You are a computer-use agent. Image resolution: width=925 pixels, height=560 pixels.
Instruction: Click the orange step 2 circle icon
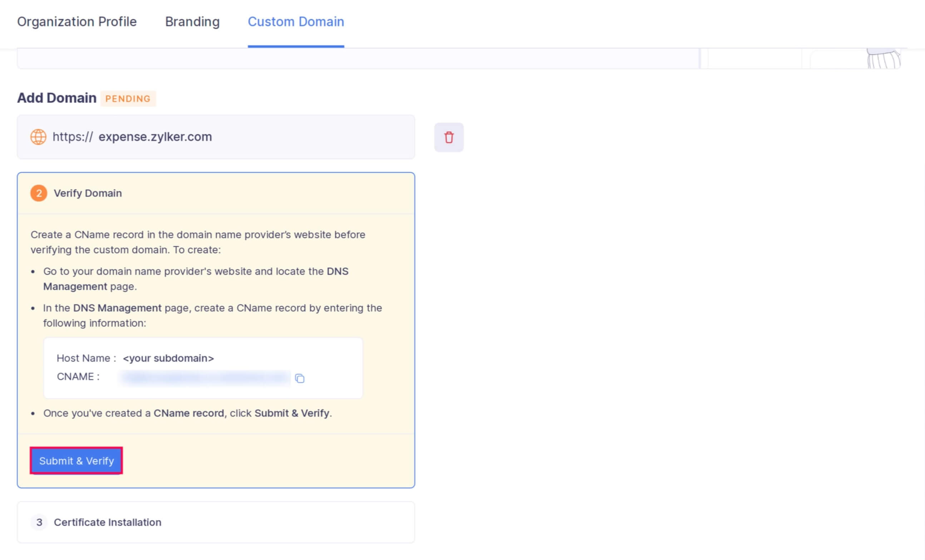pos(39,193)
